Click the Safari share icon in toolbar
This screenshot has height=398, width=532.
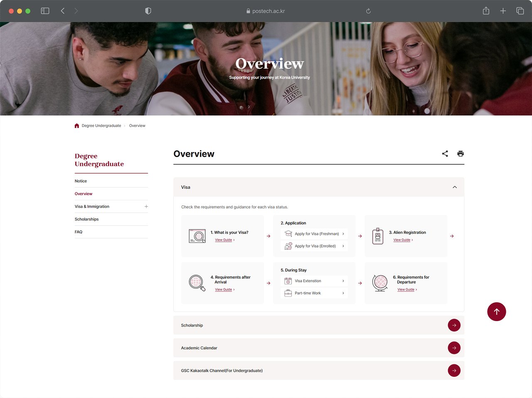tap(486, 11)
